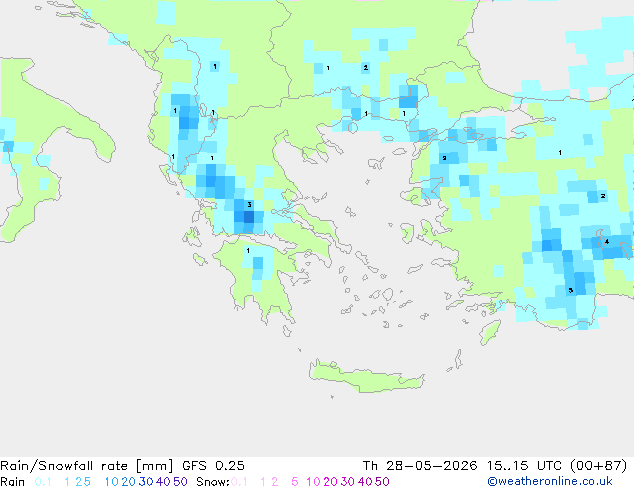Click the map rain value "5"

571,290
